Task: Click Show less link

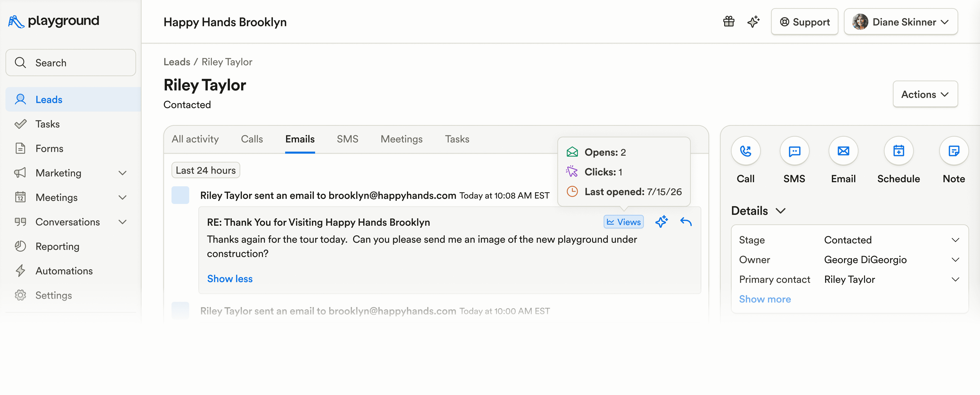Action: click(x=230, y=279)
